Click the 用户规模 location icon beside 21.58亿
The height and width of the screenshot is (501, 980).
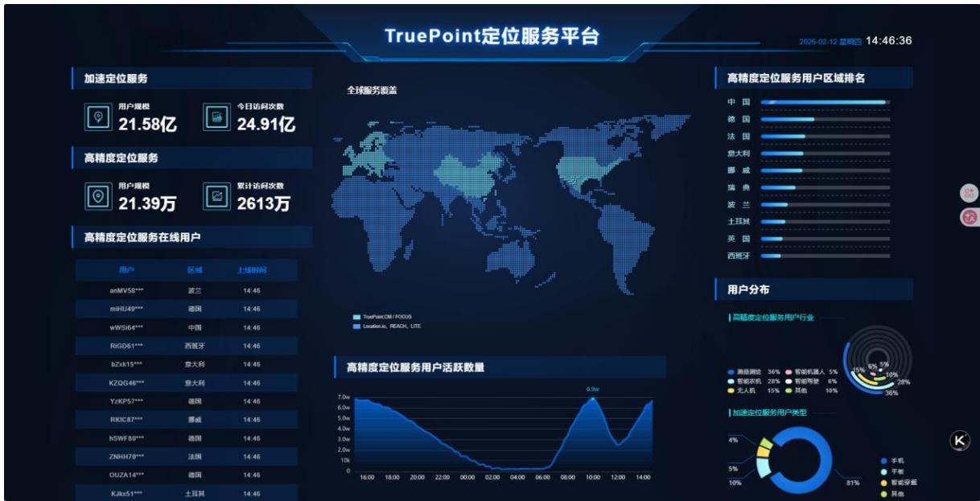[x=97, y=117]
